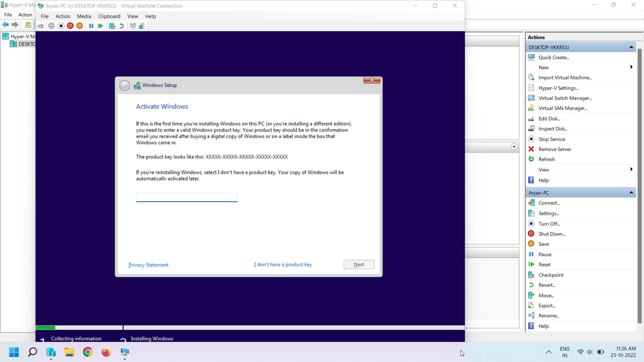Image resolution: width=644 pixels, height=362 pixels.
Task: Open File menu in VM Connection window
Action: [45, 16]
